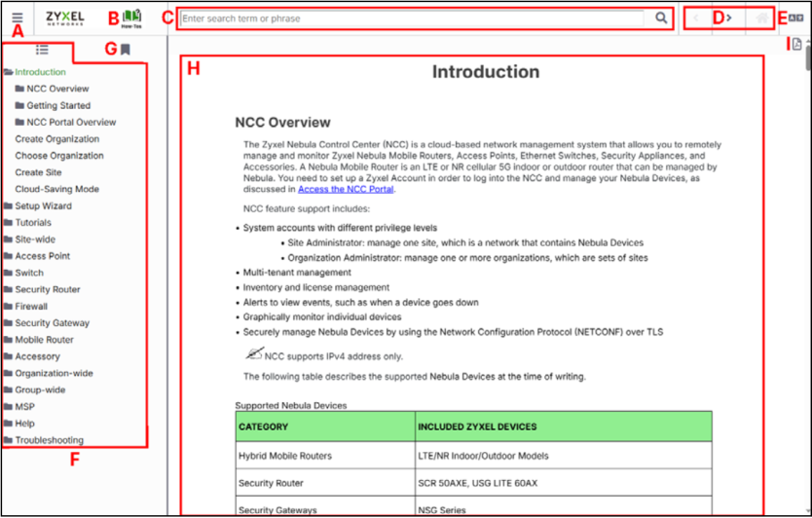This screenshot has height=518, width=812.
Task: Click LTE/NR Indoor/Outdoor Models cell
Action: [x=564, y=456]
